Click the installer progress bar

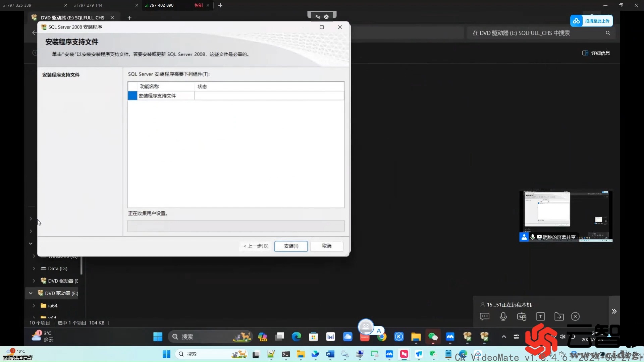pyautogui.click(x=236, y=226)
